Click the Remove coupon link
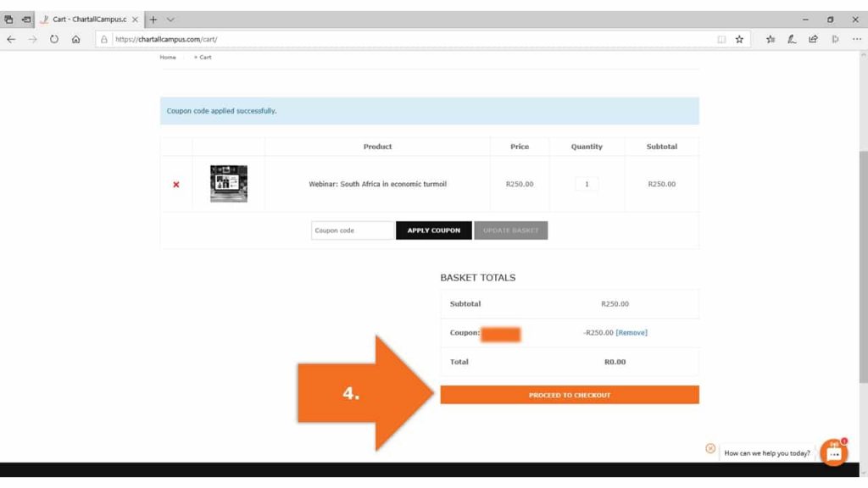 pos(632,333)
